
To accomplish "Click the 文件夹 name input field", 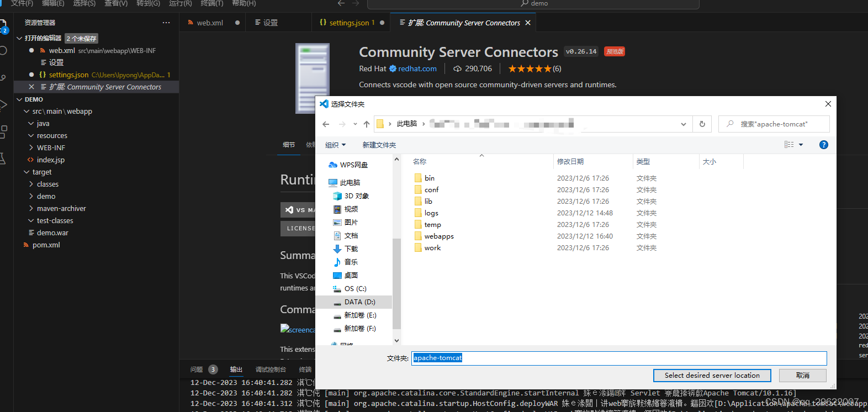I will coord(619,358).
